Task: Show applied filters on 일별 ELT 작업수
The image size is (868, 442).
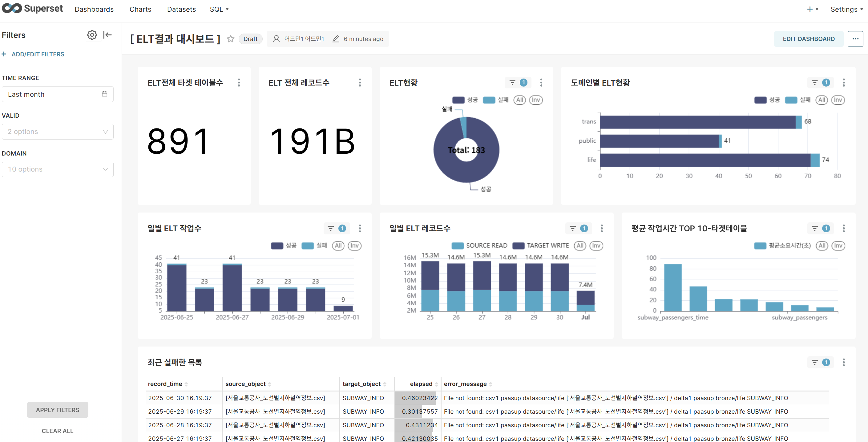Action: pos(337,228)
